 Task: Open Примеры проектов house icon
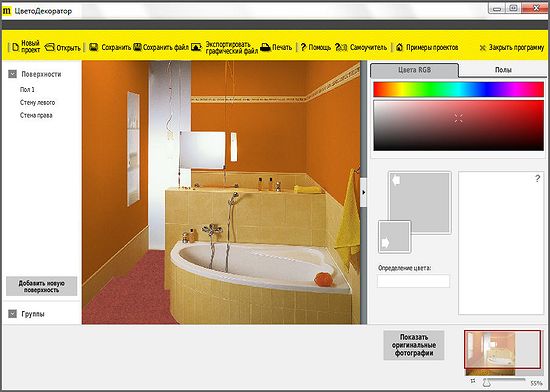[399, 47]
